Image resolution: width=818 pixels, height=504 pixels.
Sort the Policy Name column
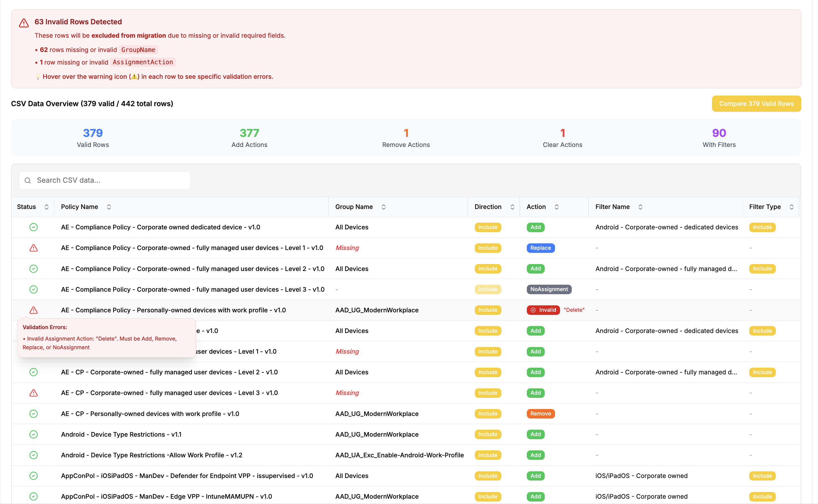[109, 207]
